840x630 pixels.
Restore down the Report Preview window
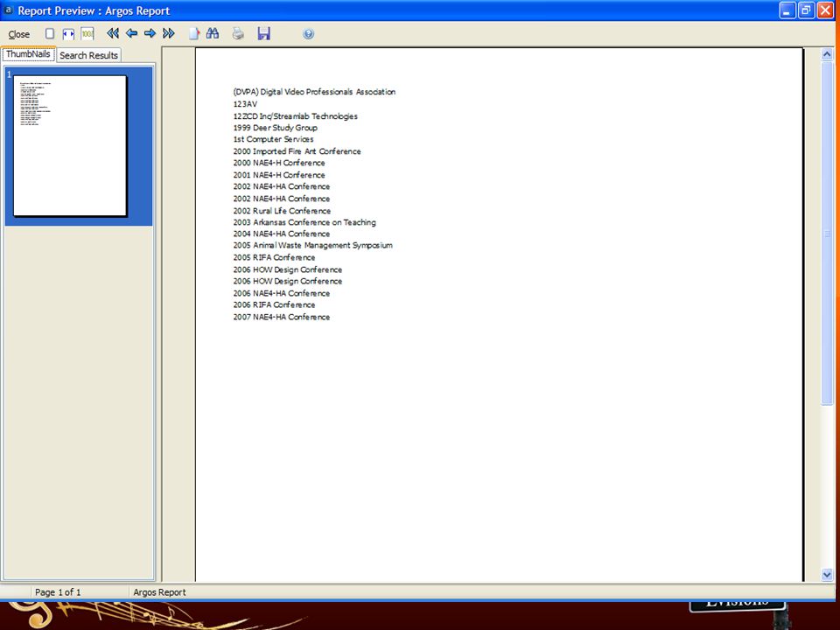point(806,10)
